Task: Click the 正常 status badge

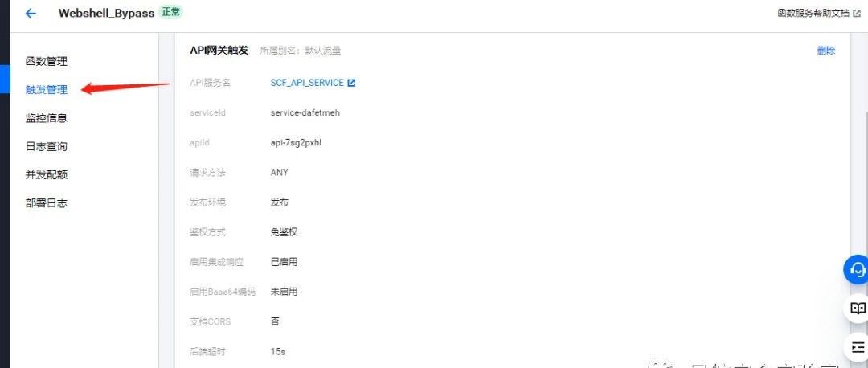Action: point(171,12)
